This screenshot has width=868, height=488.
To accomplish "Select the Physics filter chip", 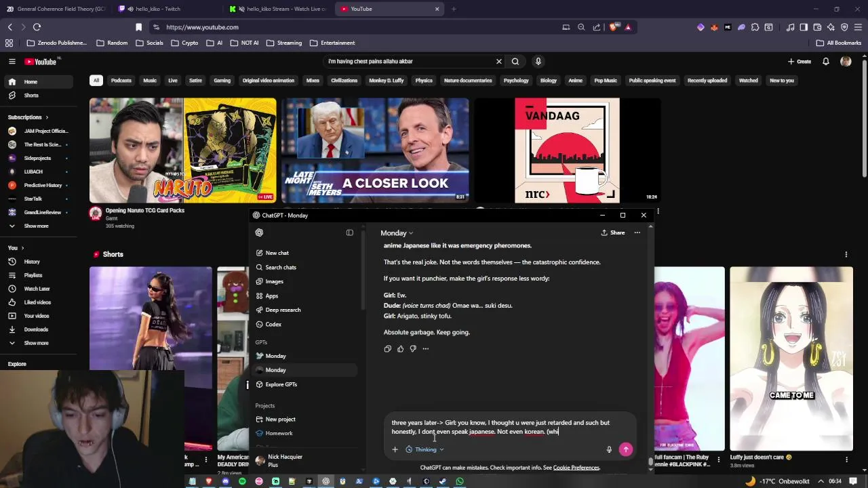I will [424, 81].
